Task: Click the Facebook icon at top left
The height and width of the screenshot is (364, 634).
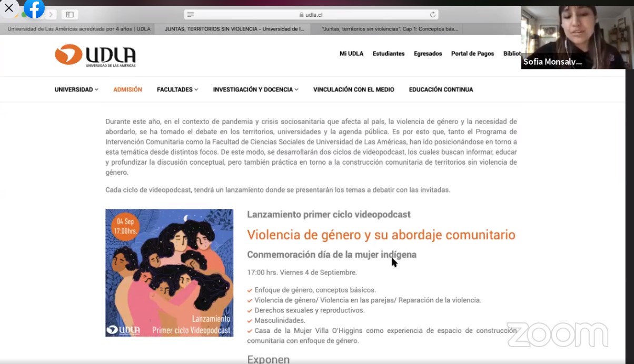Action: (34, 8)
